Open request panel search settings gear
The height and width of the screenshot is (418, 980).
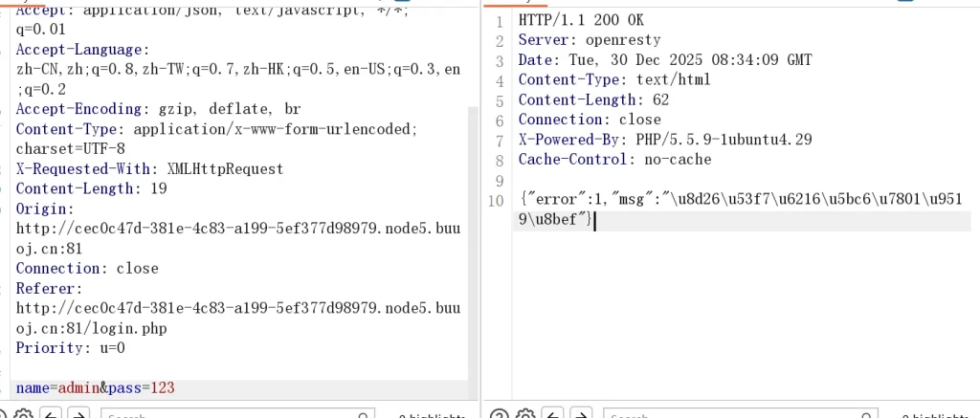pyautogui.click(x=23, y=413)
